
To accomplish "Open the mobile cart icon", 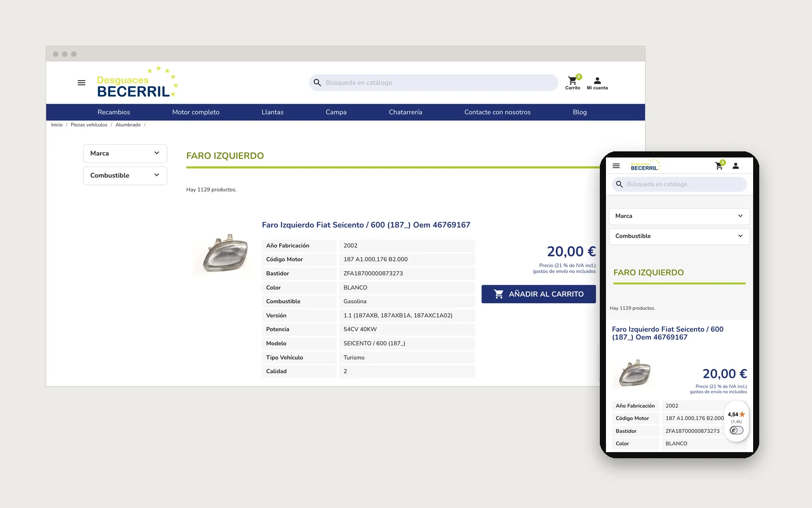I will (720, 166).
